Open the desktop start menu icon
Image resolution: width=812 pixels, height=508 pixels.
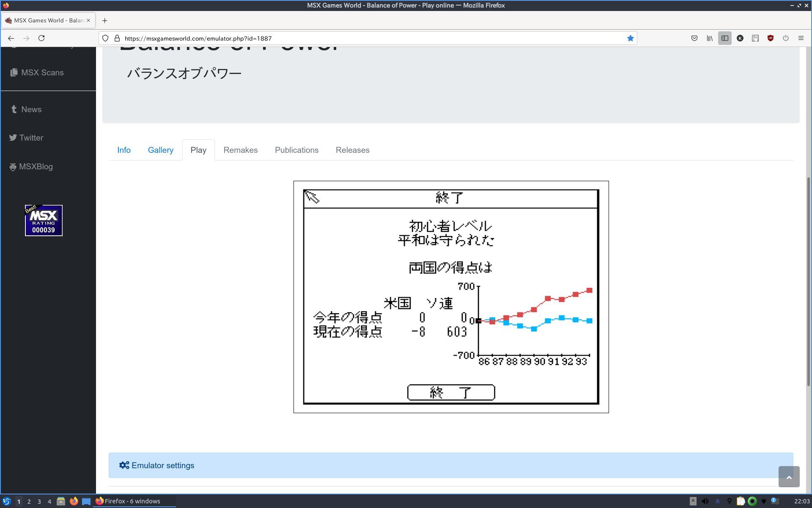pyautogui.click(x=6, y=501)
